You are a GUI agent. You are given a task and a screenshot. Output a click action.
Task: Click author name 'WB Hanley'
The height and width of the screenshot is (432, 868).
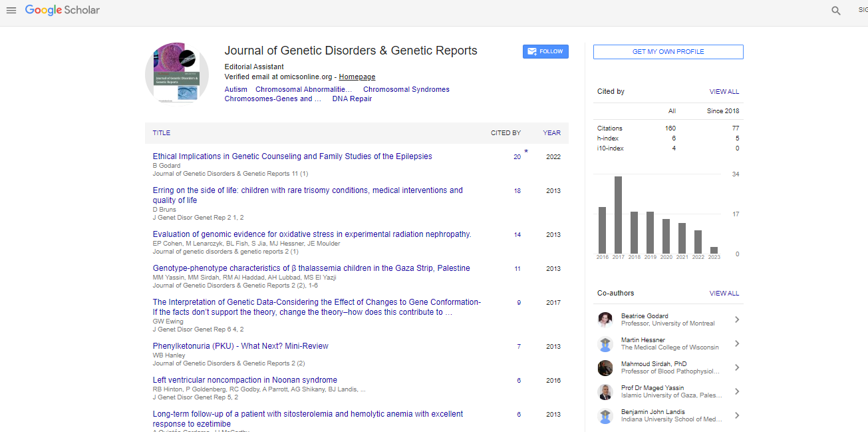tap(169, 355)
